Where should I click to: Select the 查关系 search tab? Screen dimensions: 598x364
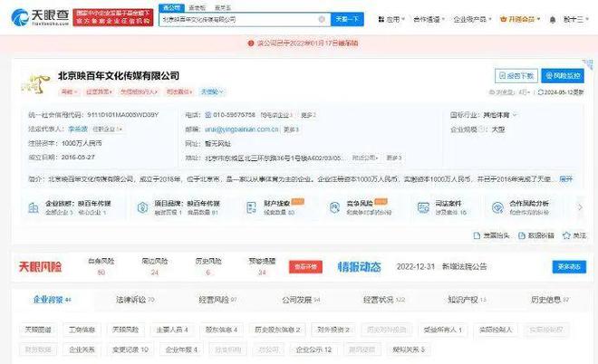point(223,8)
